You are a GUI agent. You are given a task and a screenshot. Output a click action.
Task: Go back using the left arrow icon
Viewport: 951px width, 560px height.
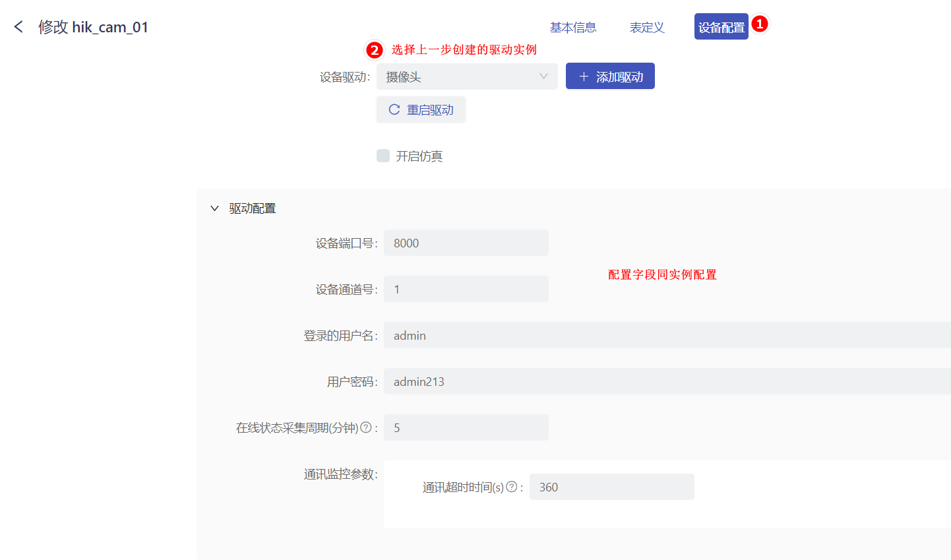tap(18, 27)
